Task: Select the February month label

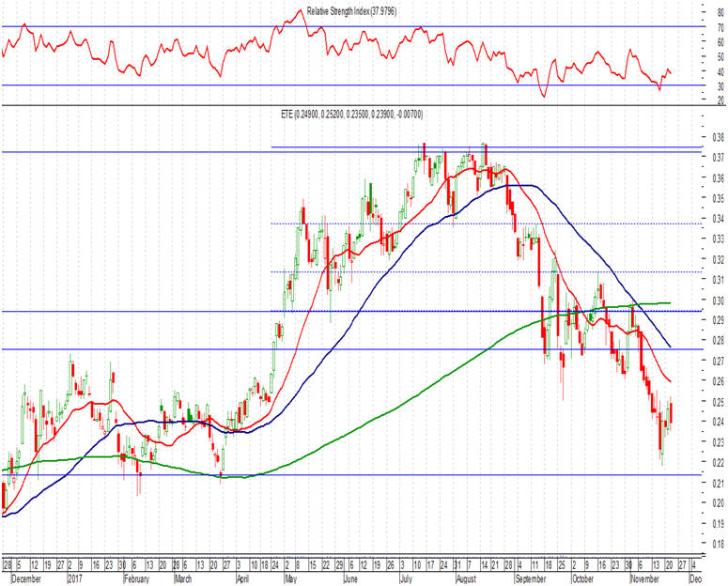Action: (136, 579)
